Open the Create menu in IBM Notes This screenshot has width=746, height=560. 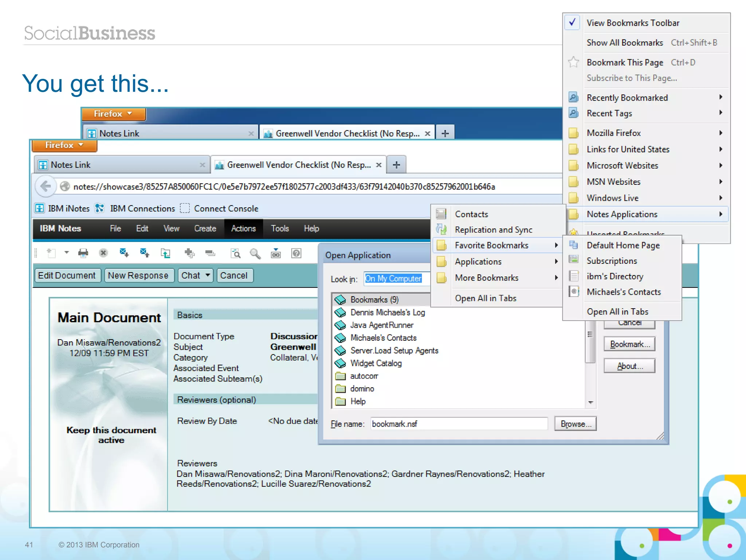point(205,228)
